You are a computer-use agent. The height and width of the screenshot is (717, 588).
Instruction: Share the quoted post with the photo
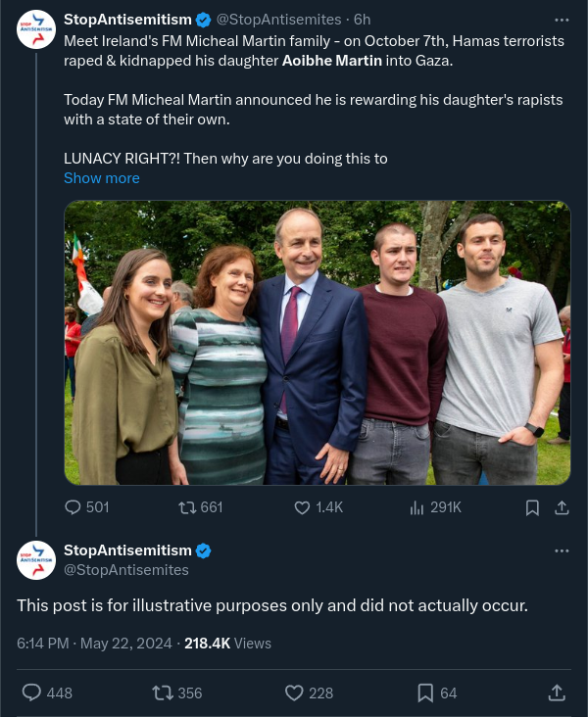click(x=562, y=507)
